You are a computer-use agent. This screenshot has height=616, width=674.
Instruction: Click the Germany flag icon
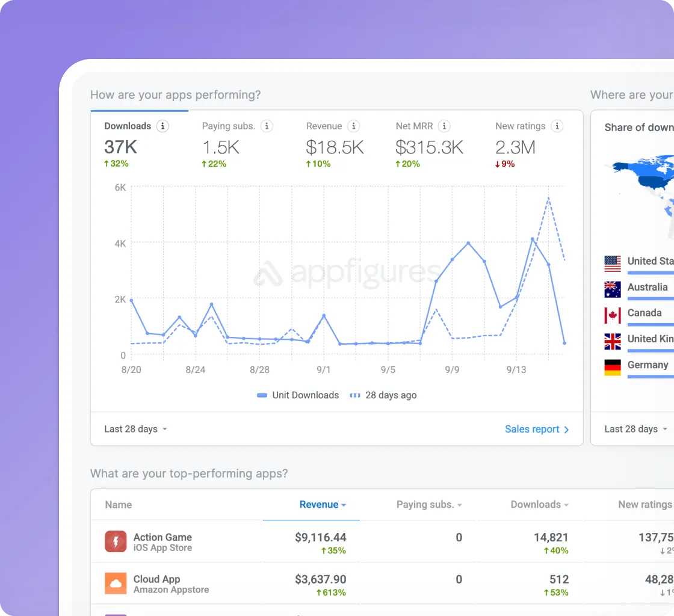point(613,368)
